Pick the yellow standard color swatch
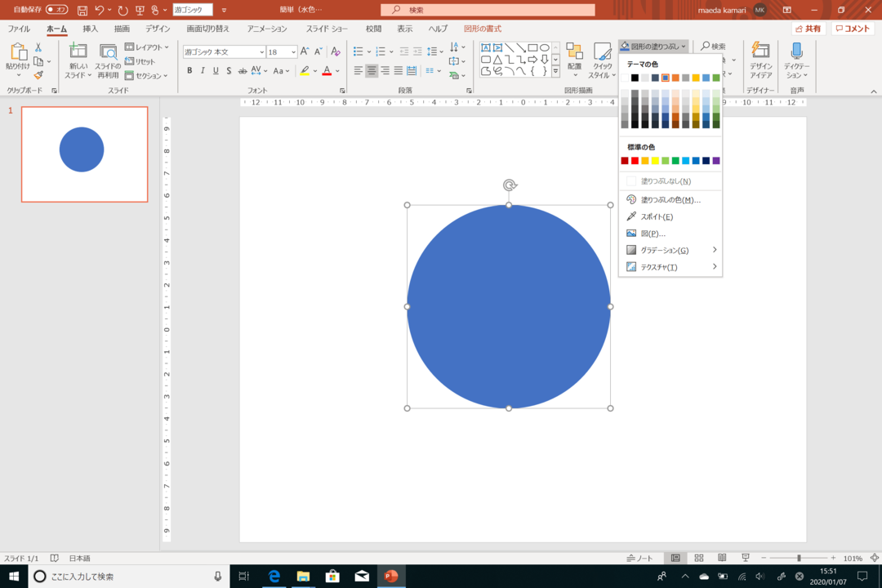 tap(655, 161)
